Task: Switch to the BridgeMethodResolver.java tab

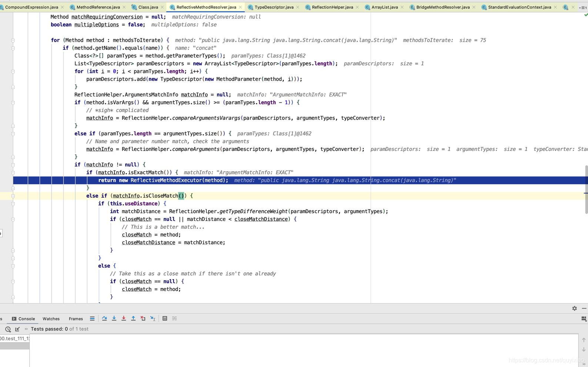Action: tap(443, 7)
